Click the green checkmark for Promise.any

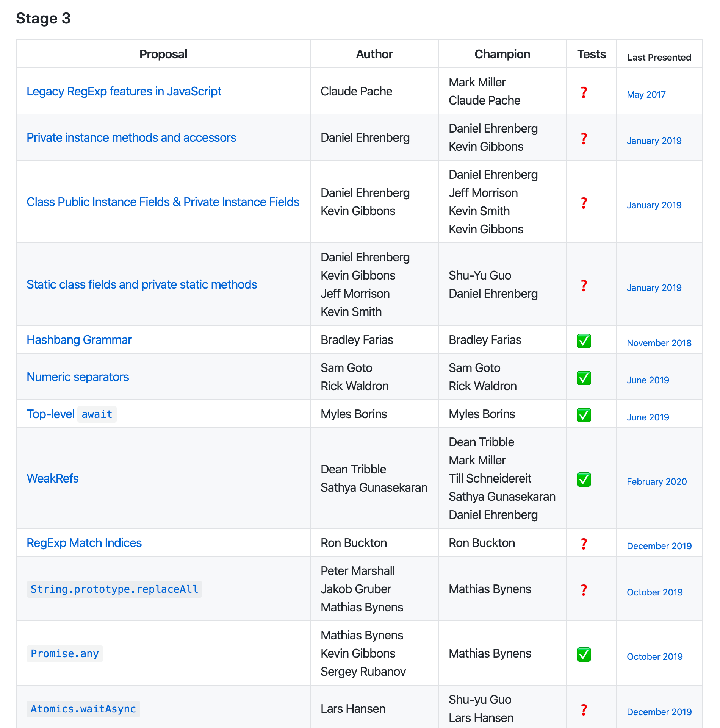pos(584,654)
